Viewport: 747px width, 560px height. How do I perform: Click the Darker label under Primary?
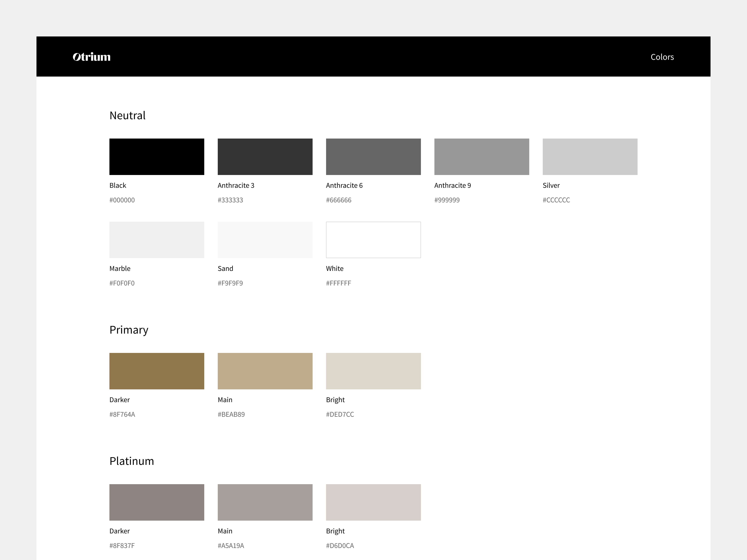click(x=120, y=400)
